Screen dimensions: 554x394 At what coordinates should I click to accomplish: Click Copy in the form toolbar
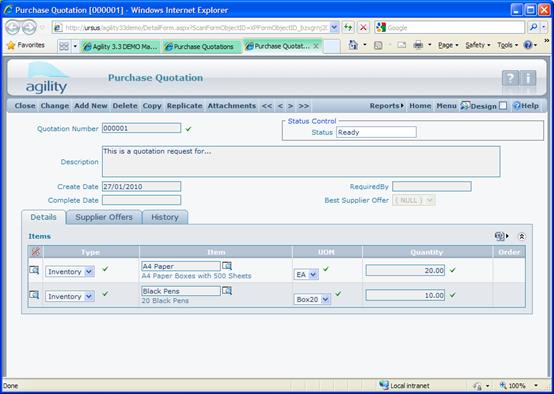tap(152, 106)
